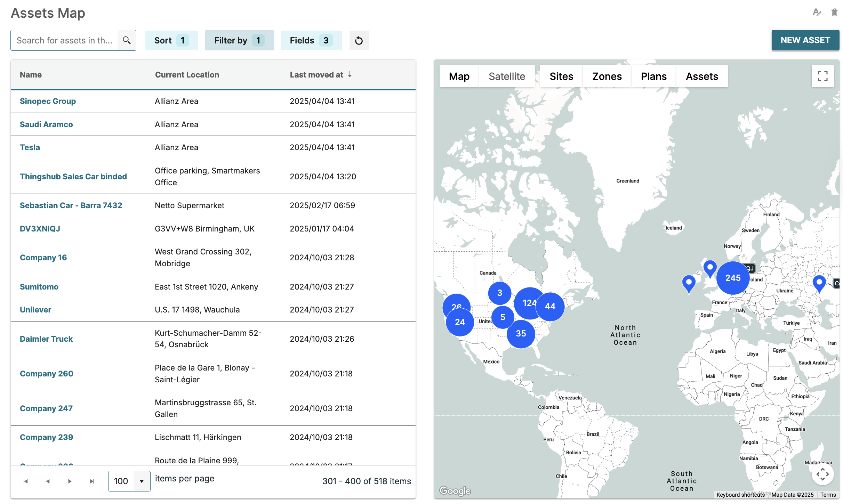Click the reset refresh icon button
This screenshot has width=843, height=504.
point(359,41)
